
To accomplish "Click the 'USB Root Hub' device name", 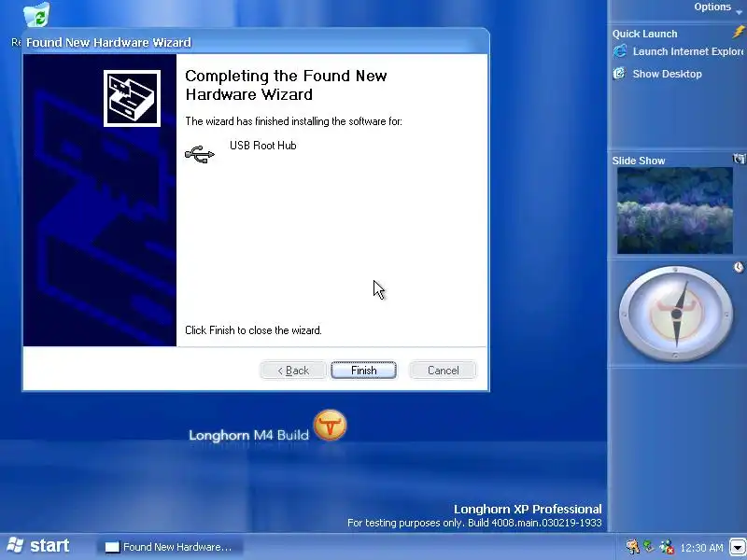I will (263, 146).
